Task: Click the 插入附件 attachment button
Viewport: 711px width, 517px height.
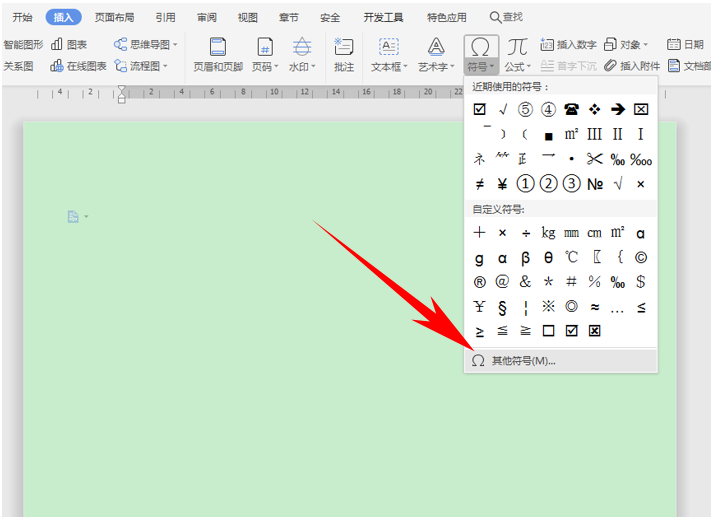Action: (632, 66)
